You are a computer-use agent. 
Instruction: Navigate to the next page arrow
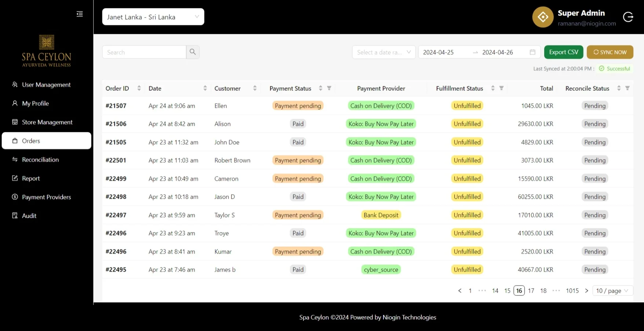click(x=586, y=291)
